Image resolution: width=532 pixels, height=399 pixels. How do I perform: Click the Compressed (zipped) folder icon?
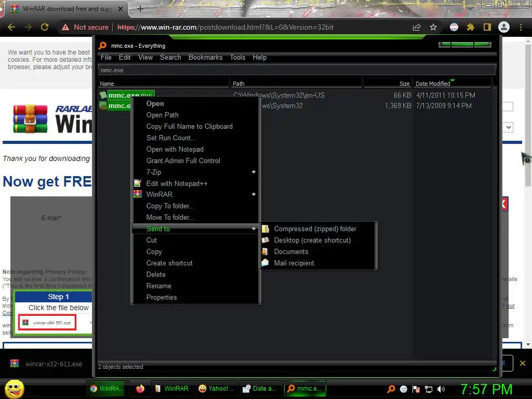(265, 229)
